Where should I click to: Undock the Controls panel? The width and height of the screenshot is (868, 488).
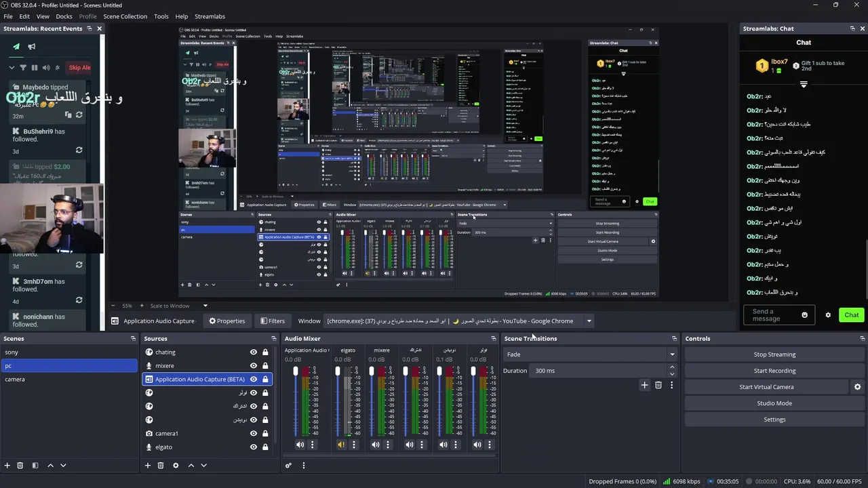tap(863, 338)
